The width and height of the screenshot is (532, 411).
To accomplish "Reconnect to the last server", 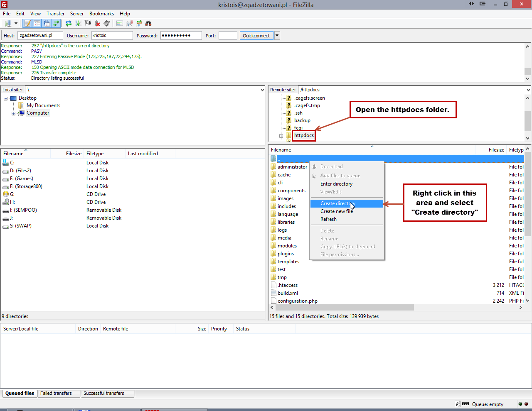I will [107, 24].
